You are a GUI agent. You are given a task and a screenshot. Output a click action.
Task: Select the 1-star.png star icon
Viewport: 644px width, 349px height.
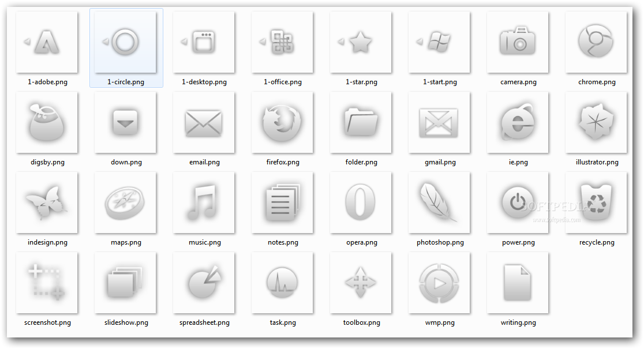pyautogui.click(x=361, y=42)
